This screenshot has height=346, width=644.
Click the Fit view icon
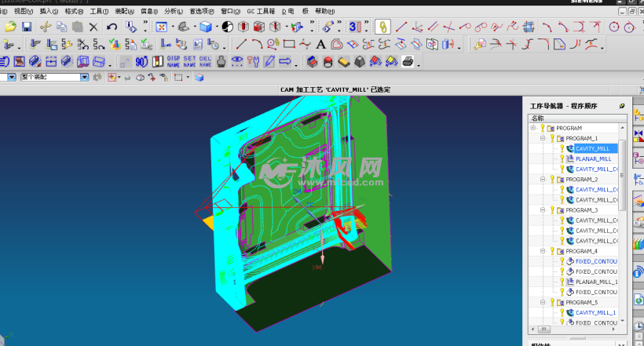[x=162, y=27]
